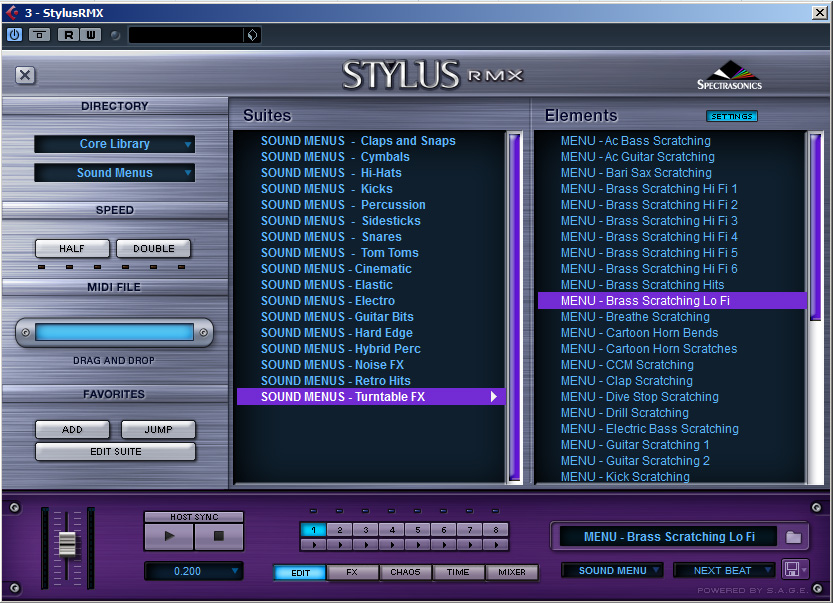Open the floppy disk save menu

click(x=795, y=570)
